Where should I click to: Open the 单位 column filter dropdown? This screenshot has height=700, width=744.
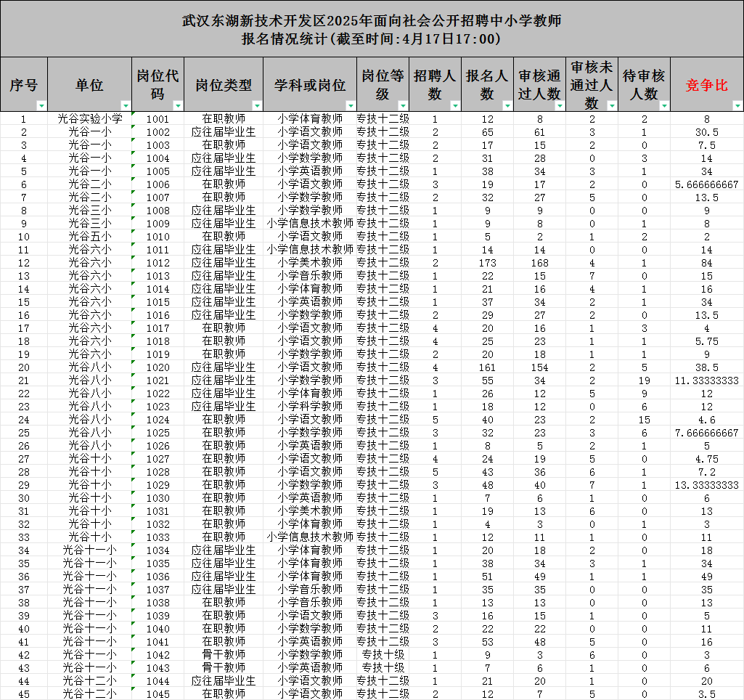[126, 105]
